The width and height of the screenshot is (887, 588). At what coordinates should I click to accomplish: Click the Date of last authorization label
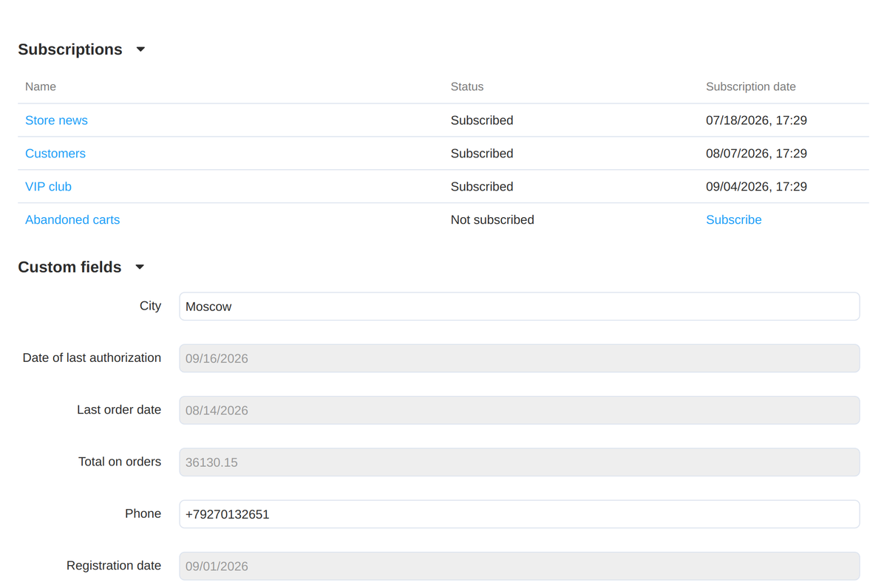coord(92,358)
